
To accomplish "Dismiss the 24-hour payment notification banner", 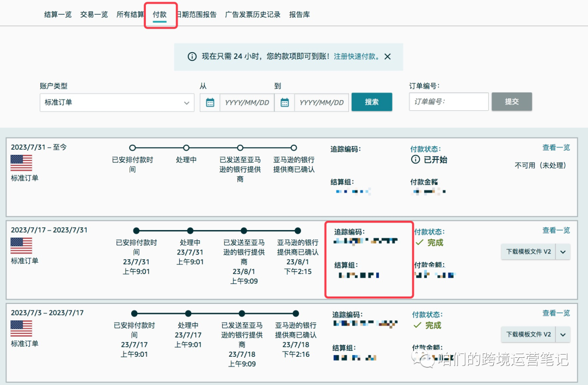I will pyautogui.click(x=387, y=56).
